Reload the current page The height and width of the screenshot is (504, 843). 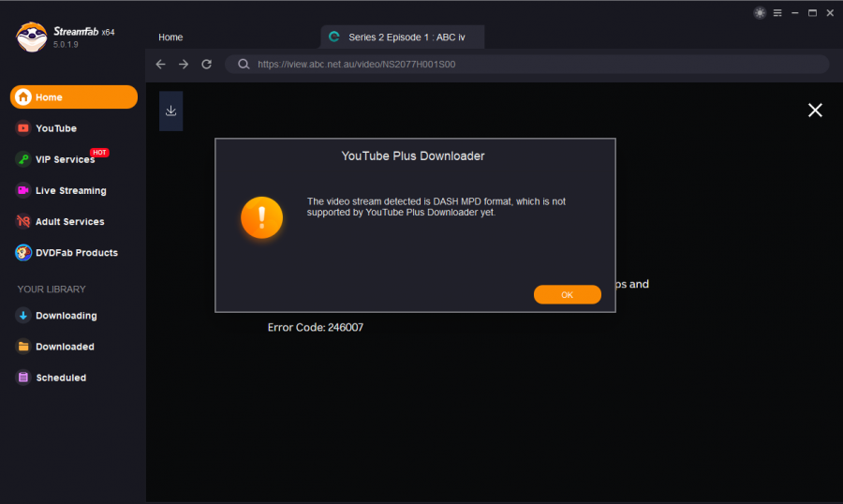click(206, 65)
